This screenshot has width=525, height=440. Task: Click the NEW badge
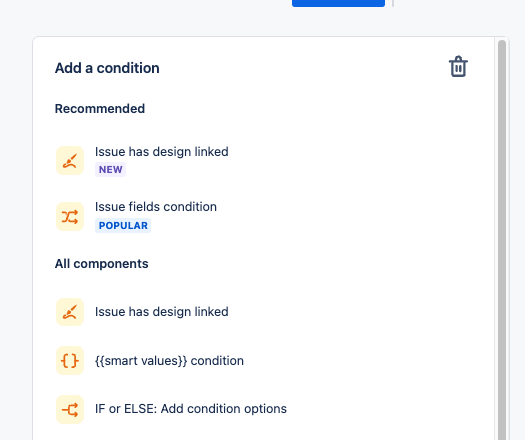[110, 170]
